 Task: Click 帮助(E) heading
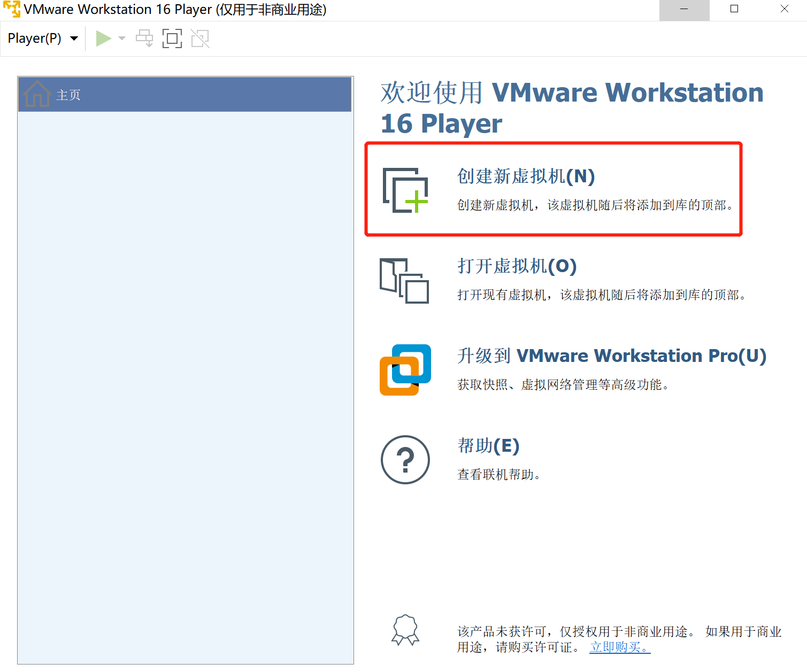click(488, 446)
